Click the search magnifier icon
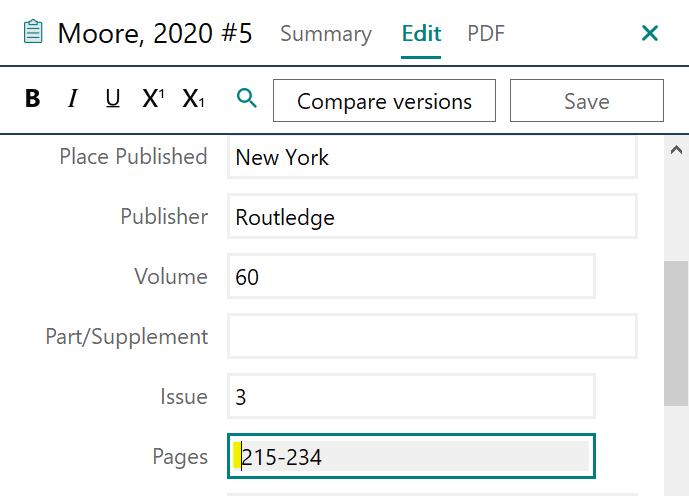This screenshot has height=496, width=689. click(246, 98)
